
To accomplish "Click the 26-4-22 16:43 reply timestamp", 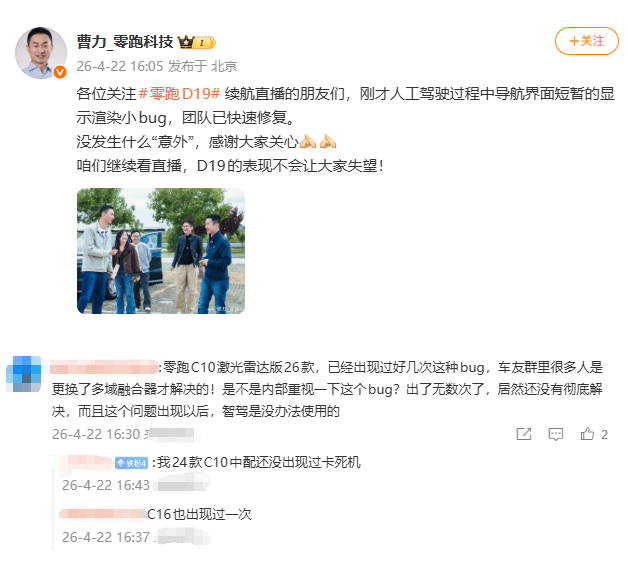I will point(106,485).
